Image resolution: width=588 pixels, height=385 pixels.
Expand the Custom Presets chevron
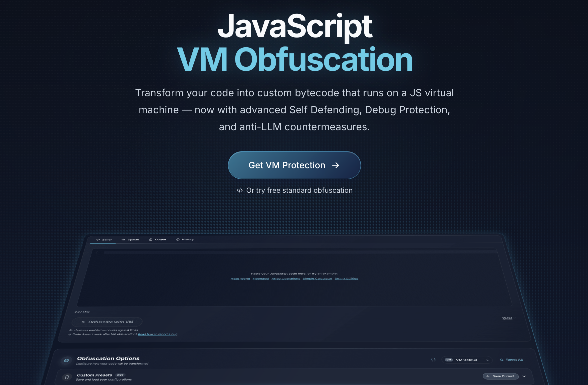pos(524,376)
